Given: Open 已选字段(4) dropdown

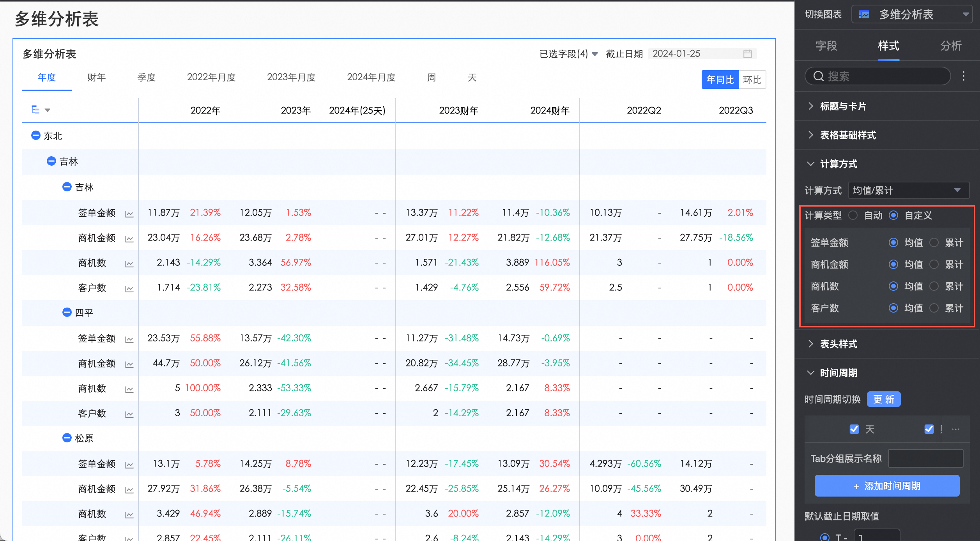Looking at the screenshot, I should 568,54.
